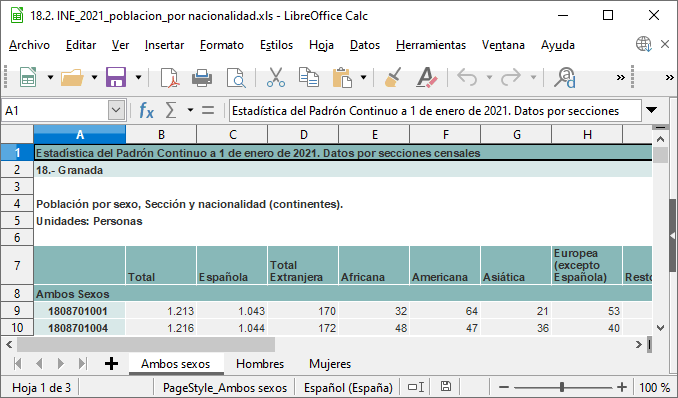Clear direct formatting icon

tap(426, 78)
